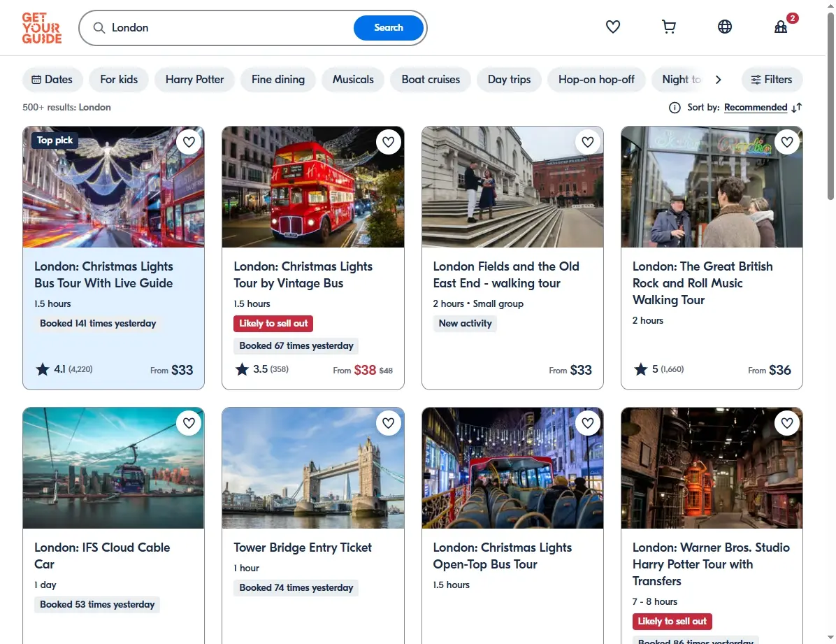Click the 500+ results: London text
836x644 pixels.
[66, 107]
